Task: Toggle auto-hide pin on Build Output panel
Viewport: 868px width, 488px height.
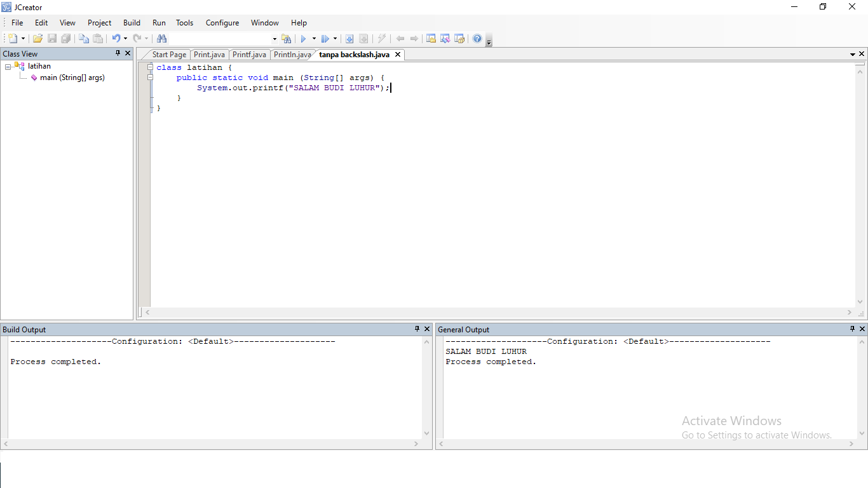Action: pyautogui.click(x=417, y=329)
